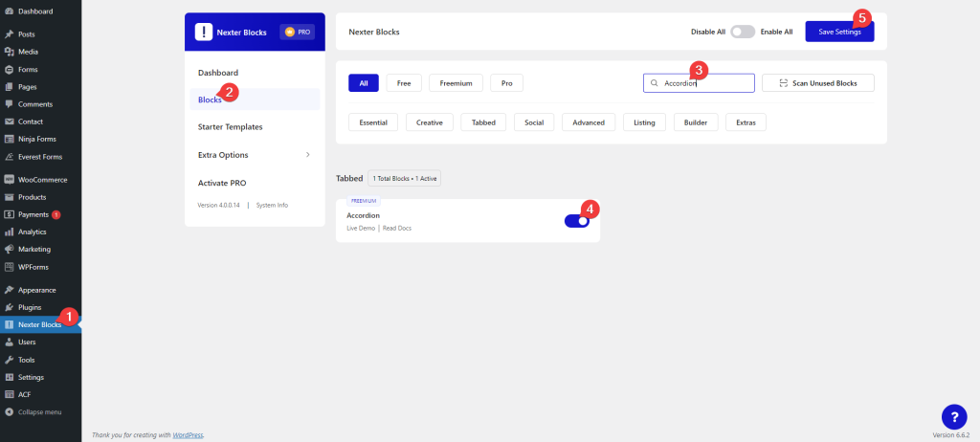Click the Analytics bar chart icon

9,232
